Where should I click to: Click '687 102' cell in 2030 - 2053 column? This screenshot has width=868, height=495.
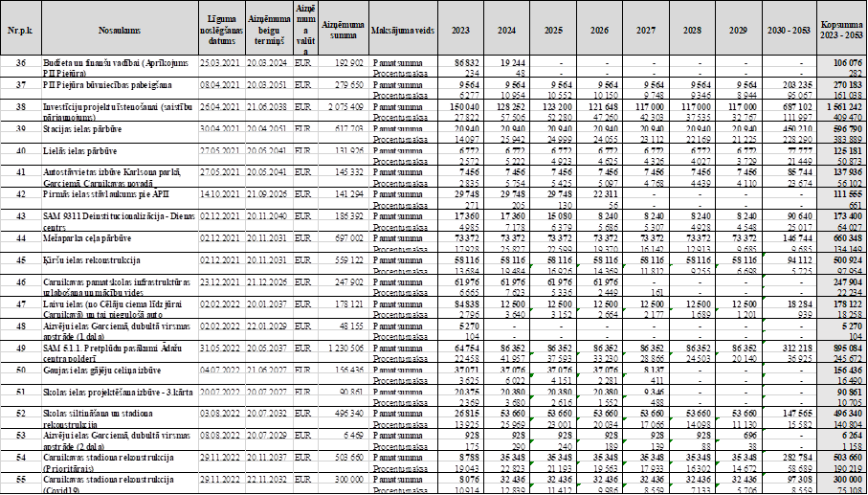pos(789,107)
